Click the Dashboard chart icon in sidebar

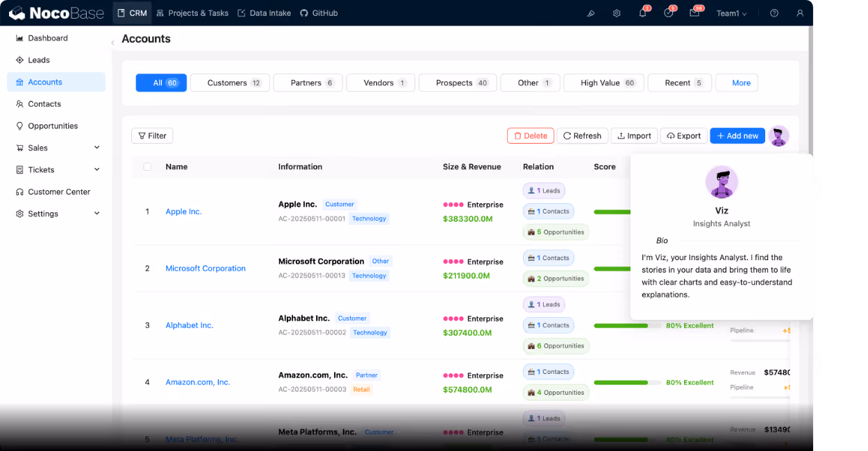click(19, 38)
